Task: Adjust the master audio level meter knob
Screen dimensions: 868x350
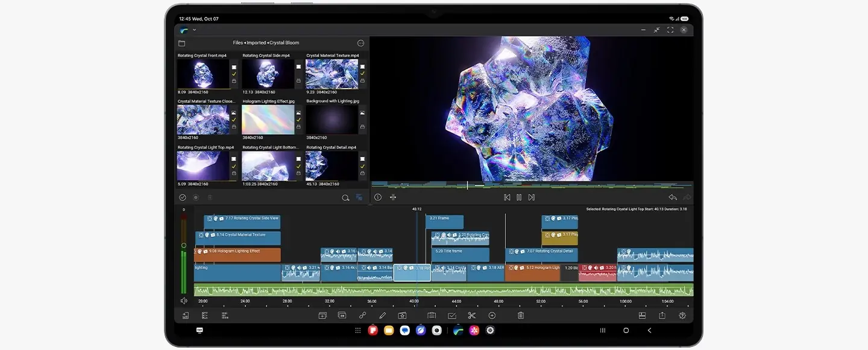Action: tap(184, 246)
